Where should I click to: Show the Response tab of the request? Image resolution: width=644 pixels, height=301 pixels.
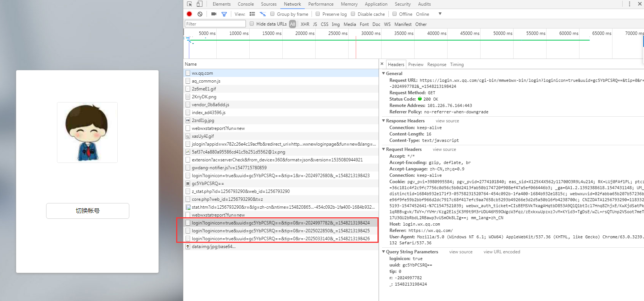coord(437,65)
